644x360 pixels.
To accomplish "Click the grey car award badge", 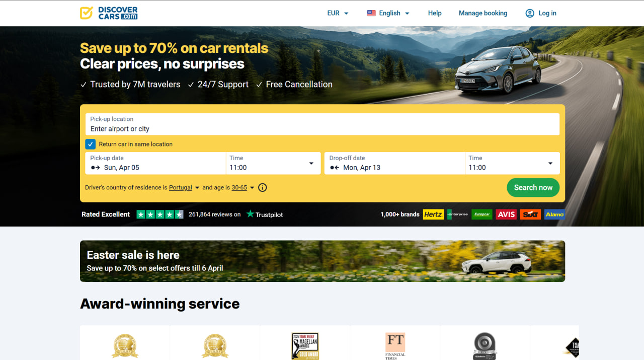I will (x=485, y=346).
